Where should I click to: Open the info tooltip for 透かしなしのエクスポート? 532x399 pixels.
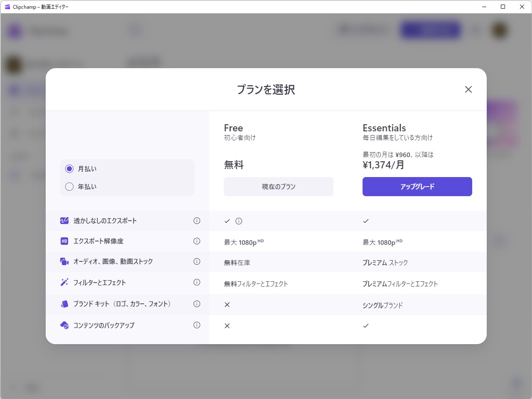pos(197,221)
